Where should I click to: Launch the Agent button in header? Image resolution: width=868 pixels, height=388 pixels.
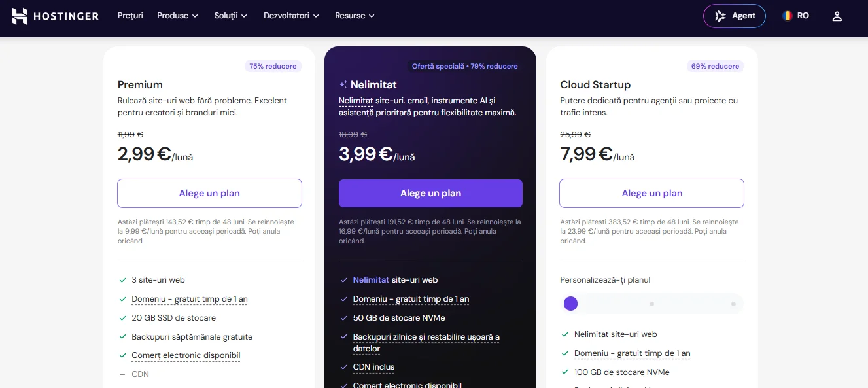(735, 16)
